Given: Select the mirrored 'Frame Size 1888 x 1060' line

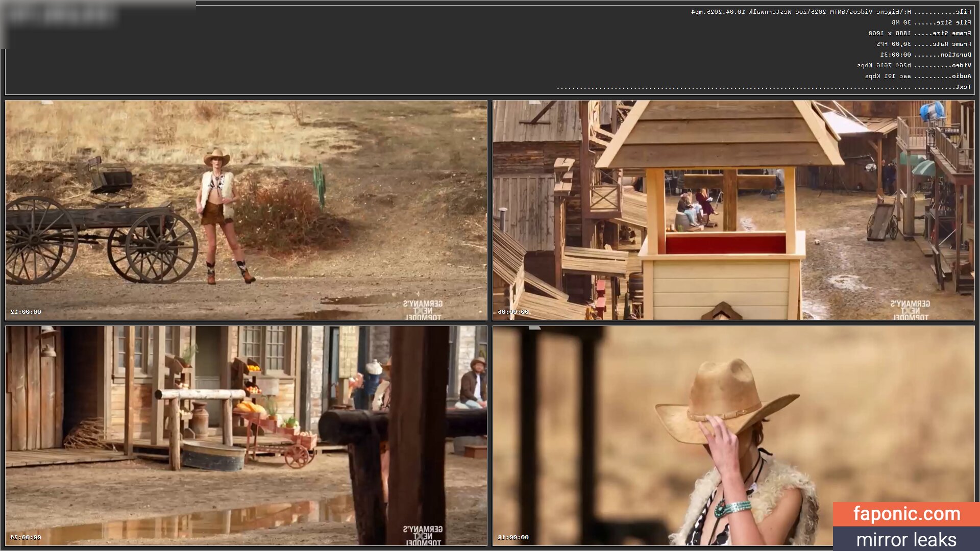Looking at the screenshot, I should (x=920, y=33).
